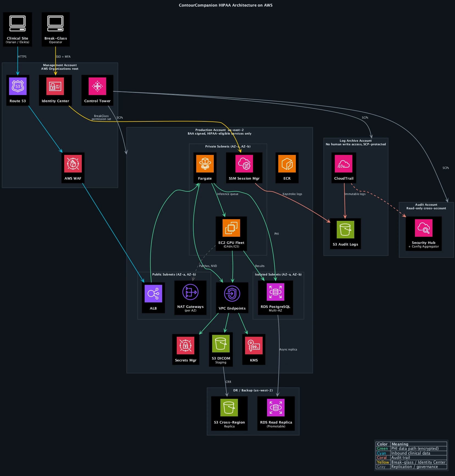Select the SSM Session Mgr icon
455x476 pixels.
tap(244, 164)
